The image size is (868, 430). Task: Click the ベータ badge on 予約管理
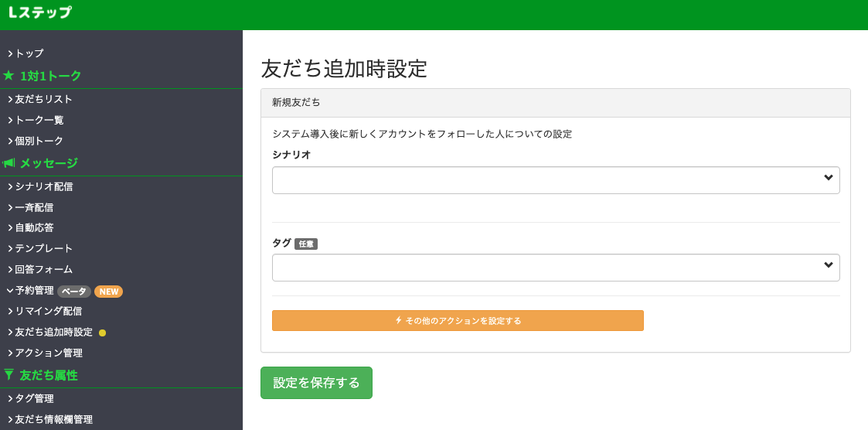[x=73, y=292]
